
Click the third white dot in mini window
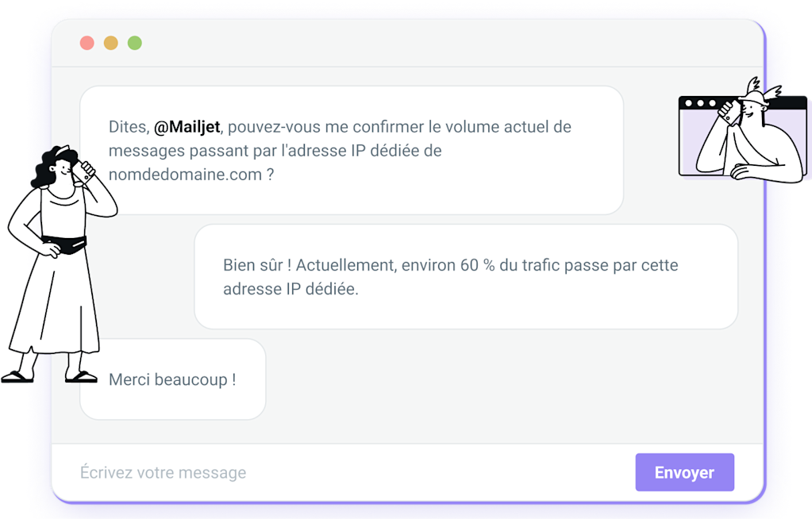712,103
